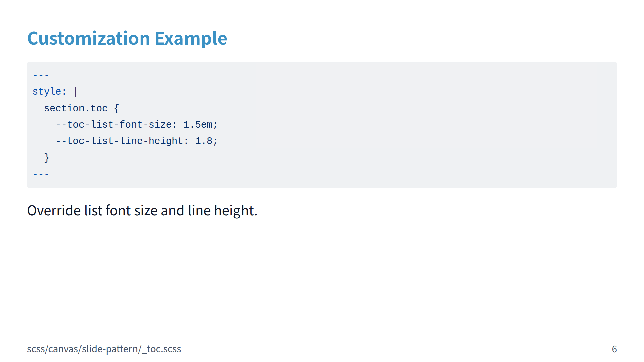Click the "1.5em" value in the code
Viewport: 644px width, 362px height.
(198, 125)
